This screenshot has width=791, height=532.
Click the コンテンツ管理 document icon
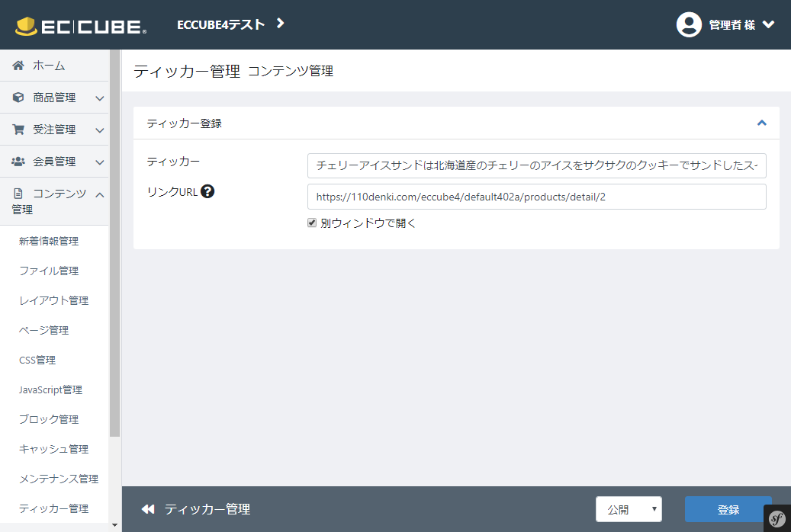18,194
